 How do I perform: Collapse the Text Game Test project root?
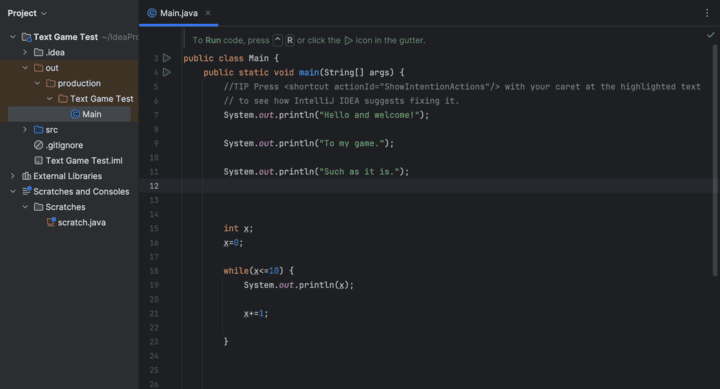13,37
